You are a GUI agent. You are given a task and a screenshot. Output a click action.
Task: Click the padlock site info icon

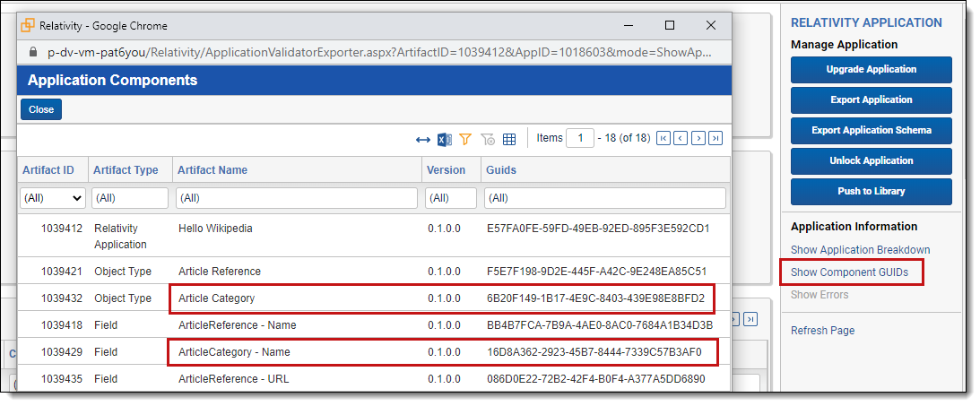(x=33, y=52)
